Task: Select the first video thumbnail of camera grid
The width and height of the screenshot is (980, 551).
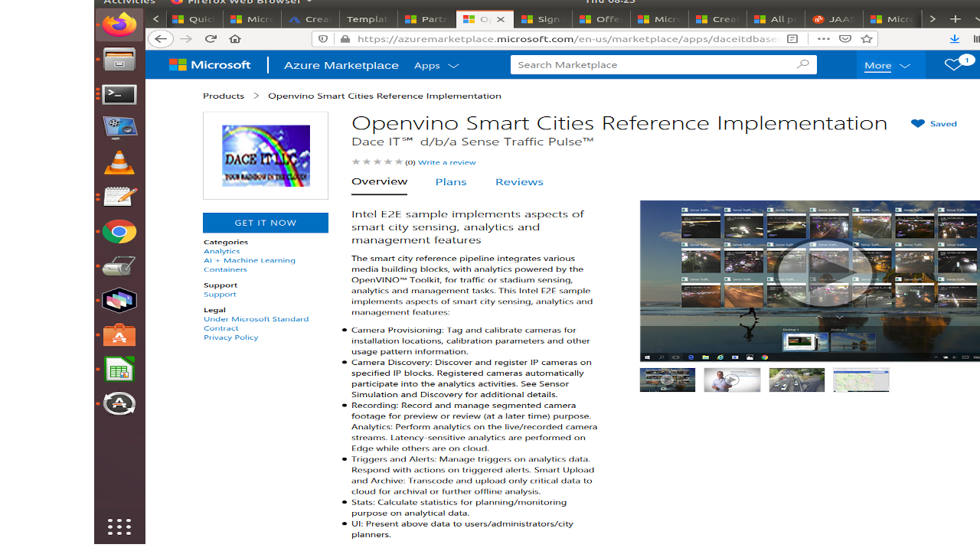Action: [x=668, y=380]
